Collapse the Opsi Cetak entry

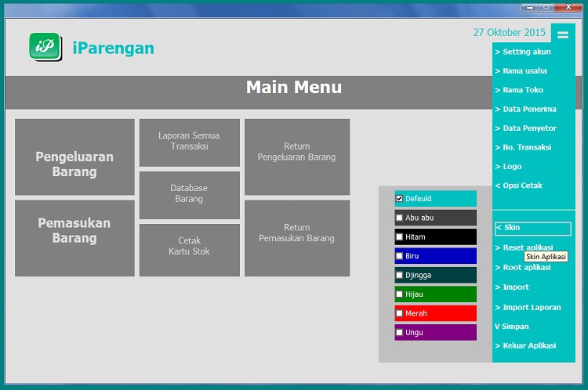coord(519,186)
